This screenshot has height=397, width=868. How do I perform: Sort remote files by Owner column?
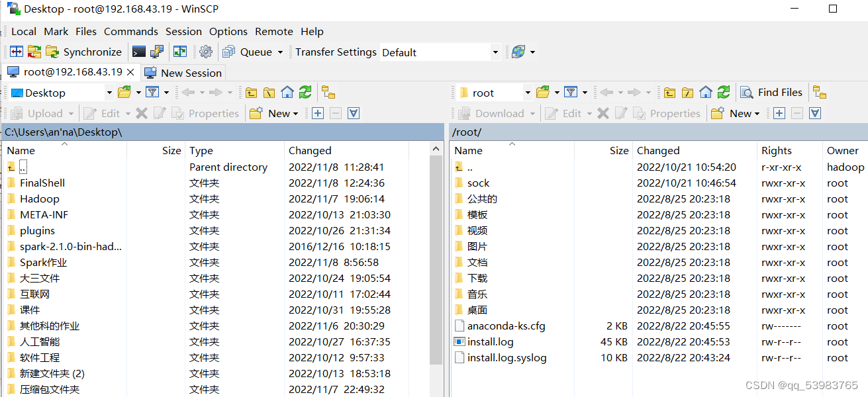coord(845,150)
